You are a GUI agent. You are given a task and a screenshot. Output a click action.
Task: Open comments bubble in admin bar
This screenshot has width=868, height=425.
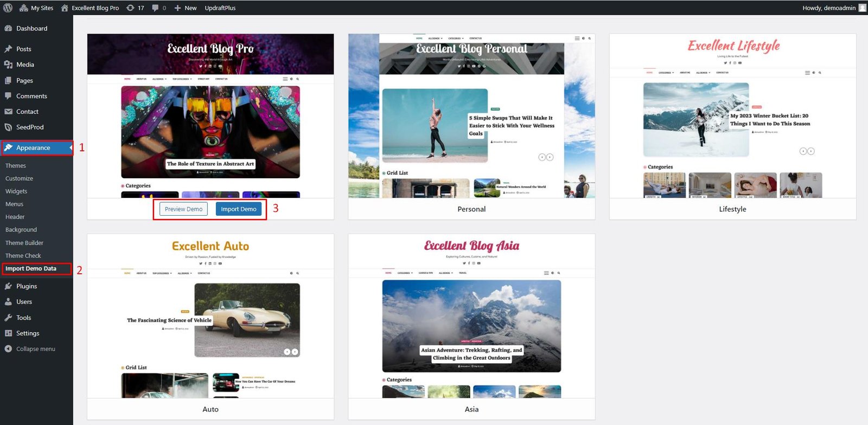[159, 8]
